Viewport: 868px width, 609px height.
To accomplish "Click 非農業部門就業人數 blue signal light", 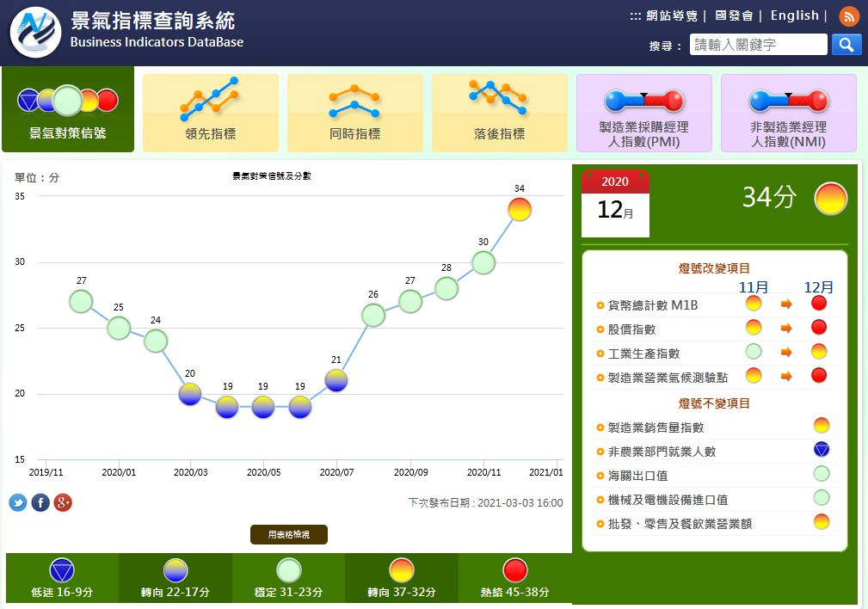I will point(822,450).
